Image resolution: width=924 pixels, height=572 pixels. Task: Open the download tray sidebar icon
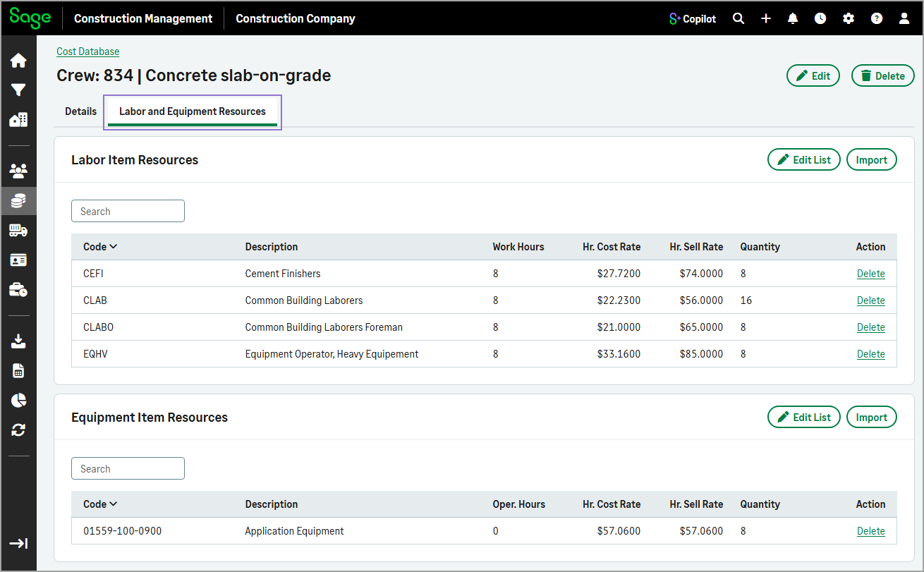[x=18, y=341]
